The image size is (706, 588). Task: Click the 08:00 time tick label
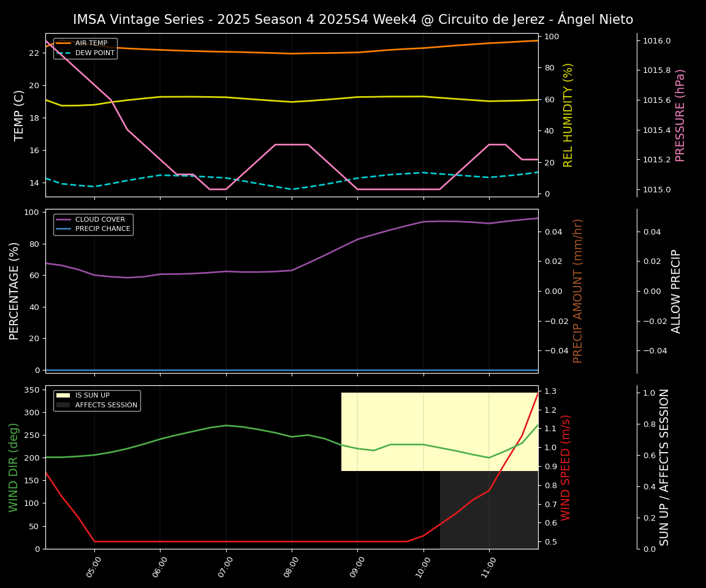coord(290,570)
